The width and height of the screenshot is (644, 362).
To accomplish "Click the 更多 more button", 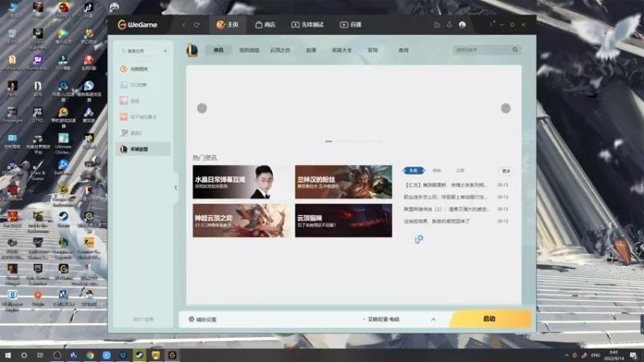I will 506,171.
